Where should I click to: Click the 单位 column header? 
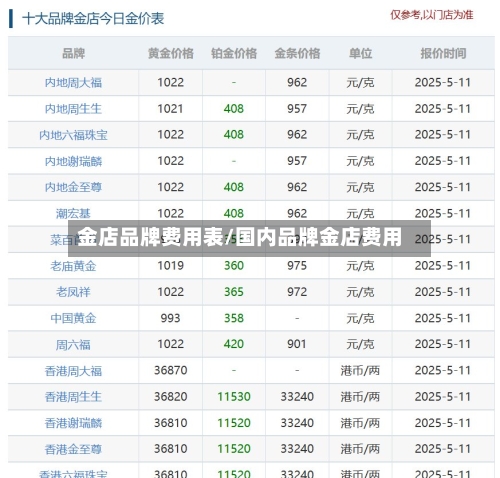coord(360,53)
